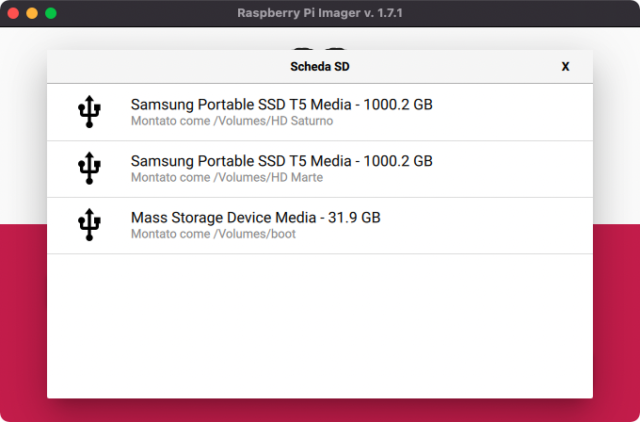Minimize the window with the yellow button
640x422 pixels.
click(x=31, y=13)
